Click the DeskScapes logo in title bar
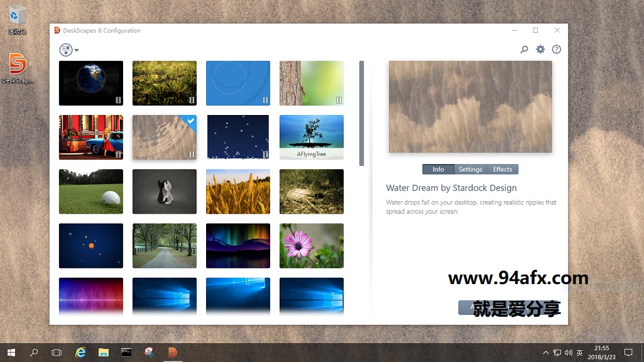Viewport: 644px width, 362px height. (x=57, y=30)
